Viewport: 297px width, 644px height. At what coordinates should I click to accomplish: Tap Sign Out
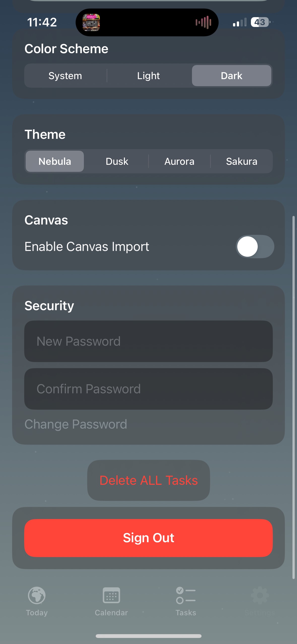click(x=148, y=538)
